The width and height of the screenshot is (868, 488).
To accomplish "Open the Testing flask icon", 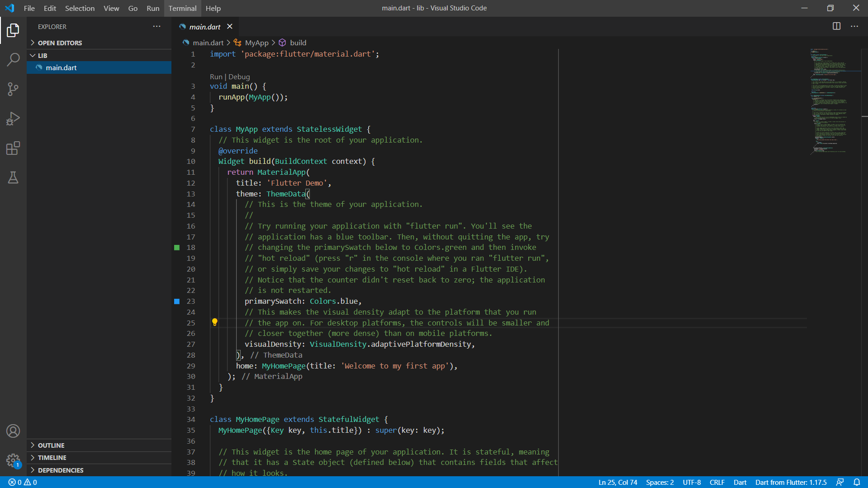I will [x=13, y=177].
